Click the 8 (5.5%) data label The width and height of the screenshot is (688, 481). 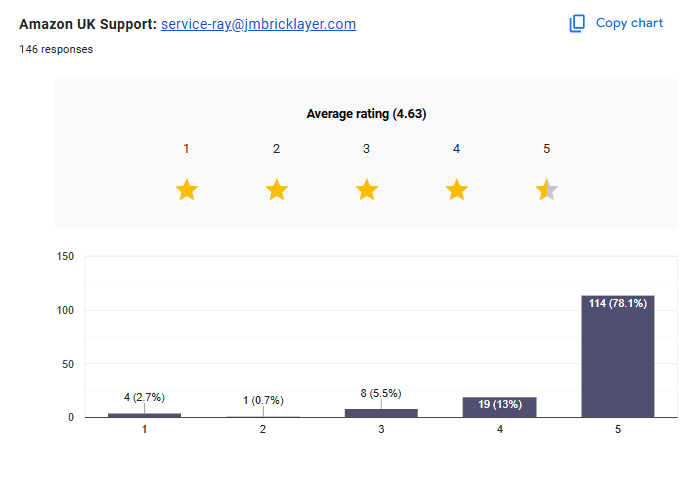[381, 393]
